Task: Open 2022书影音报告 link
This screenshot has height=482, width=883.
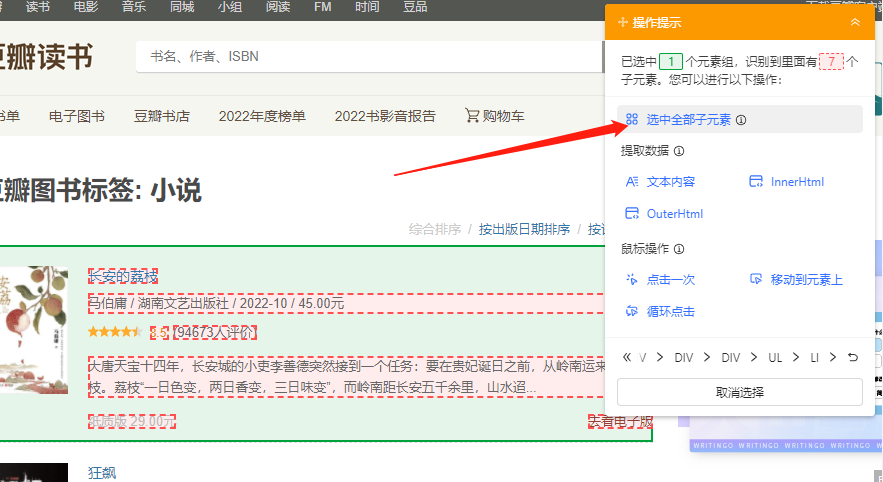Action: (385, 116)
